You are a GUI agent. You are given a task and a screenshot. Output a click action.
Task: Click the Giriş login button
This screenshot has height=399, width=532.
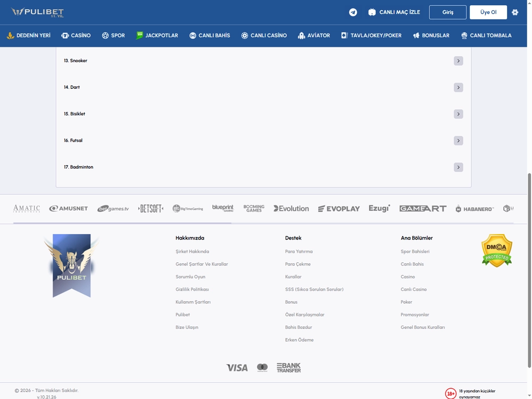(x=447, y=12)
